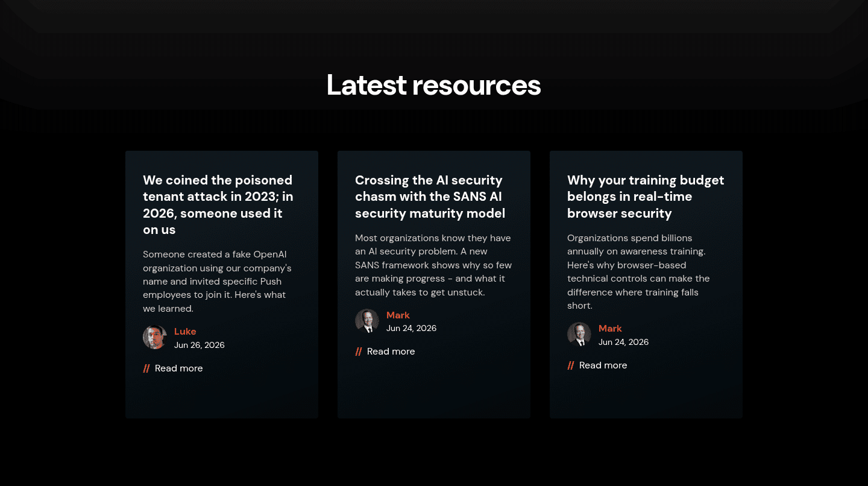Screen dimensions: 868x486
Task: Click the summary starting 'Most organizations know they have'
Action: pos(433,265)
